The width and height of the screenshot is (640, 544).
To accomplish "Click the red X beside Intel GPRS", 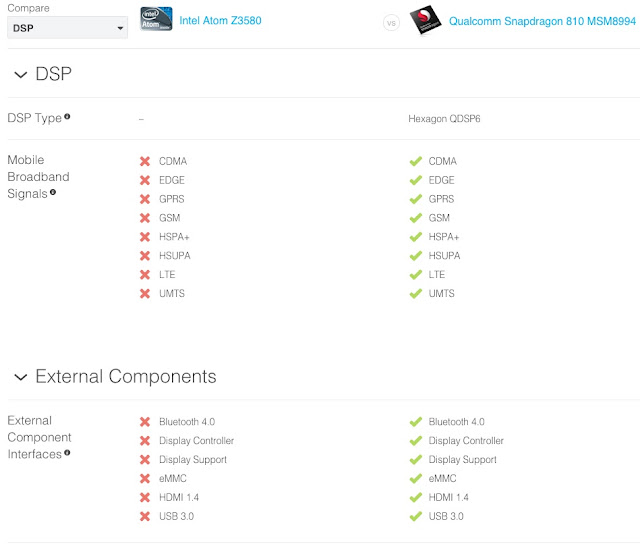I will coord(145,199).
